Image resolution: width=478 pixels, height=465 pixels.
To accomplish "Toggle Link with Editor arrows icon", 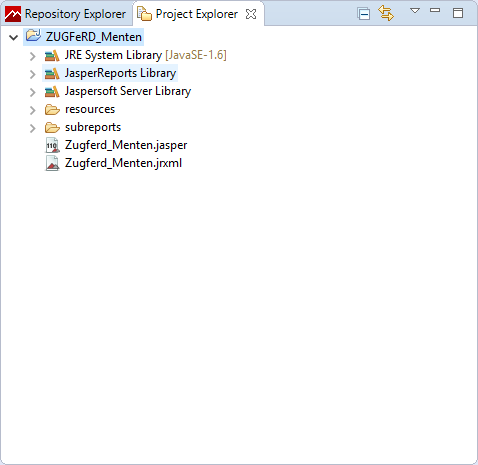I will tap(386, 14).
